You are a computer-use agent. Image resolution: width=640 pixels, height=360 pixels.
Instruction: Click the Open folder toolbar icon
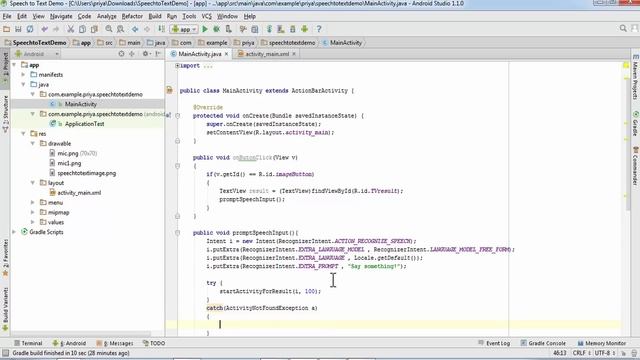click(7, 29)
